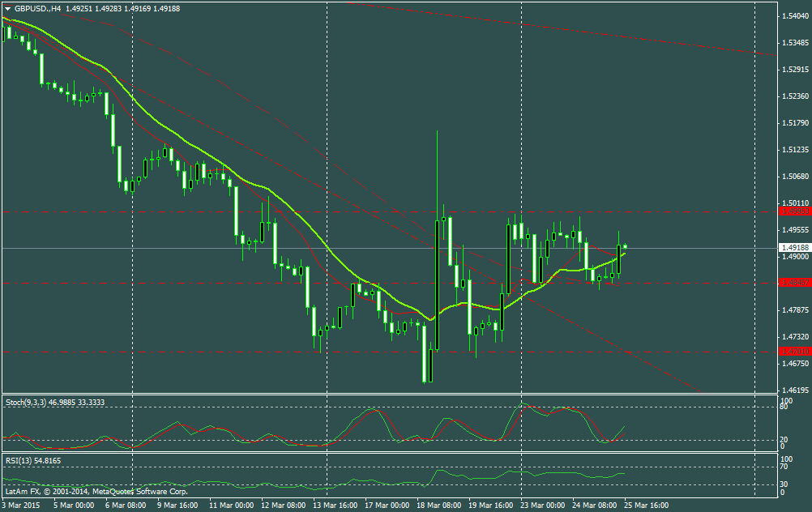Click the 3 Mar 2015 date label

(21, 505)
